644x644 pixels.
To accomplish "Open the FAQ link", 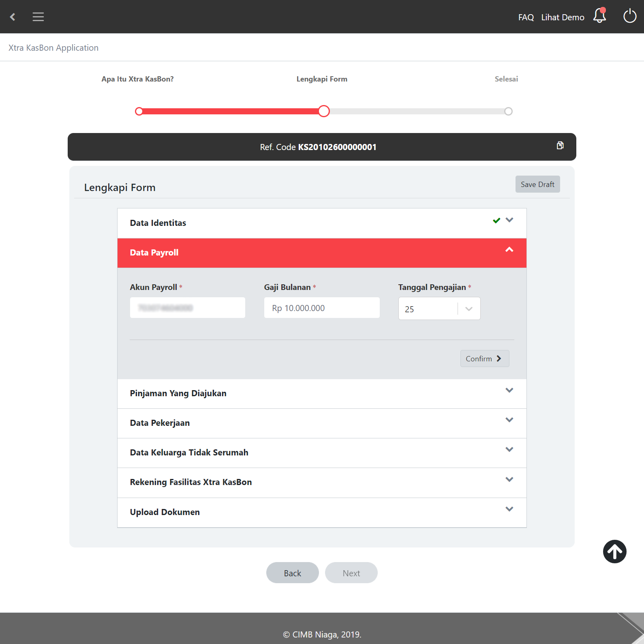I will point(526,17).
